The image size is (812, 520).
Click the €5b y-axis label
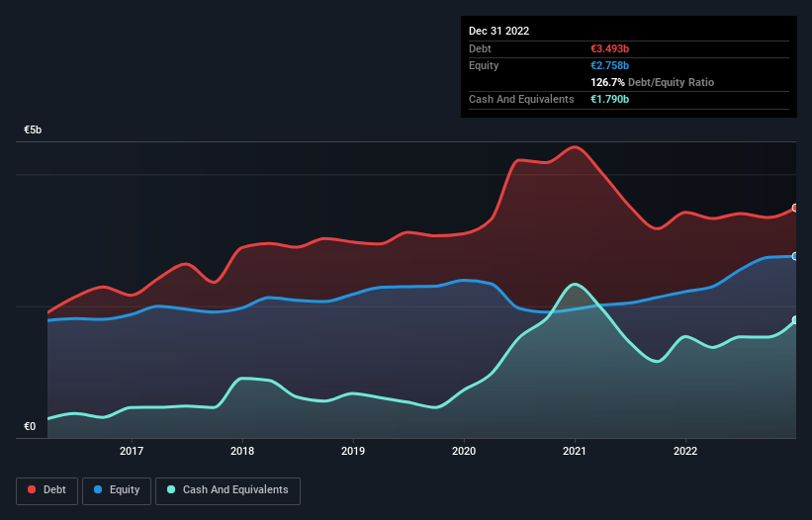tap(33, 130)
